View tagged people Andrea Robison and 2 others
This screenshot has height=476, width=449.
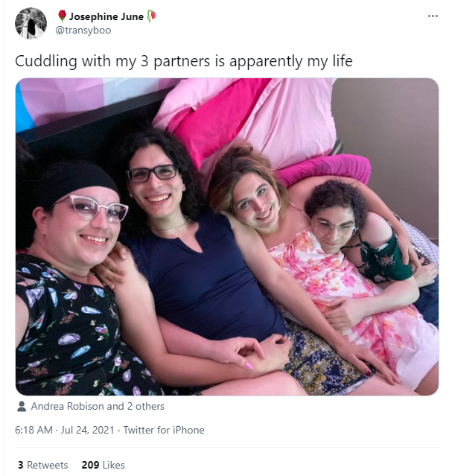click(98, 406)
